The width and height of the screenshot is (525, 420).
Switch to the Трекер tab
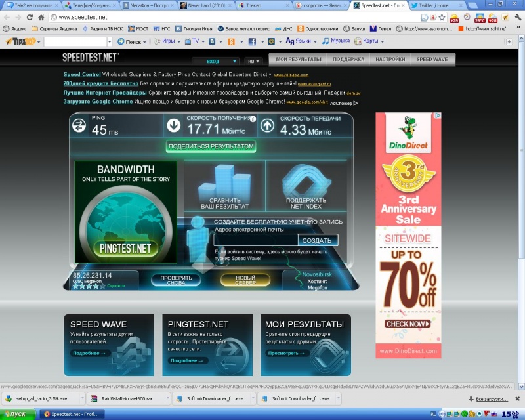[x=264, y=5]
